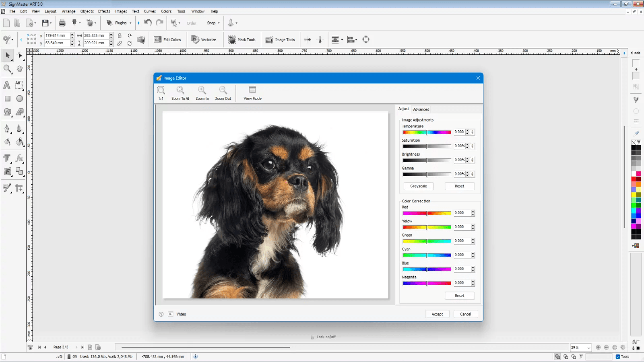Image resolution: width=644 pixels, height=362 pixels.
Task: Play the Video tutorial icon
Action: [171, 314]
